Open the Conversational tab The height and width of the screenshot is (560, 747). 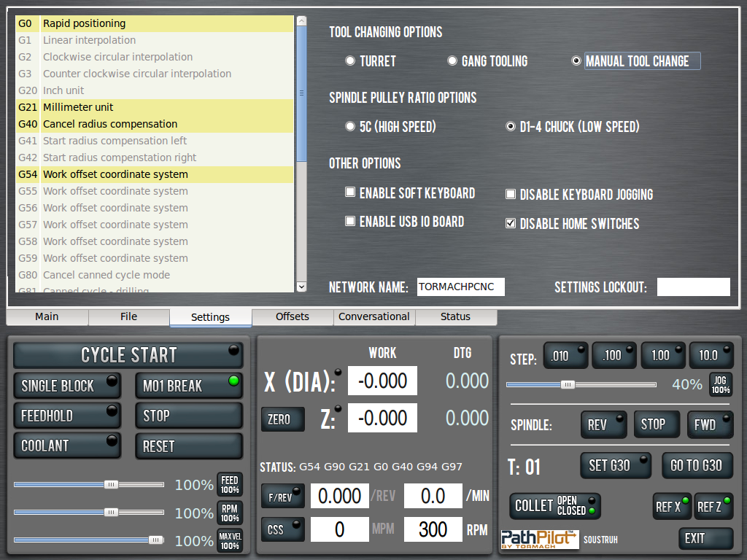374,316
